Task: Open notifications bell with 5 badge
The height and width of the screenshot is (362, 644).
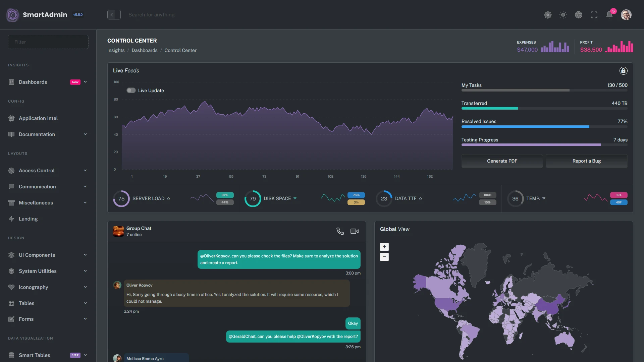Action: (x=610, y=14)
